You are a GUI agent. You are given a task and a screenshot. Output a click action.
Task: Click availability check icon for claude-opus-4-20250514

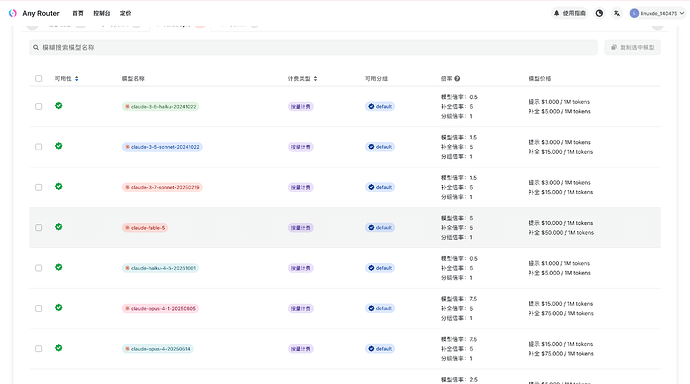click(59, 348)
